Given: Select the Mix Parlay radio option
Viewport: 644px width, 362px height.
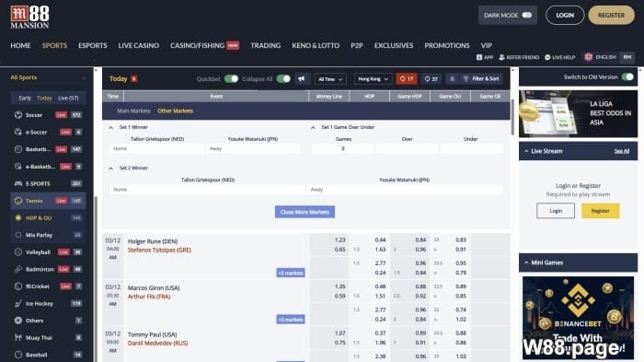Looking at the screenshot, I should pos(18,235).
